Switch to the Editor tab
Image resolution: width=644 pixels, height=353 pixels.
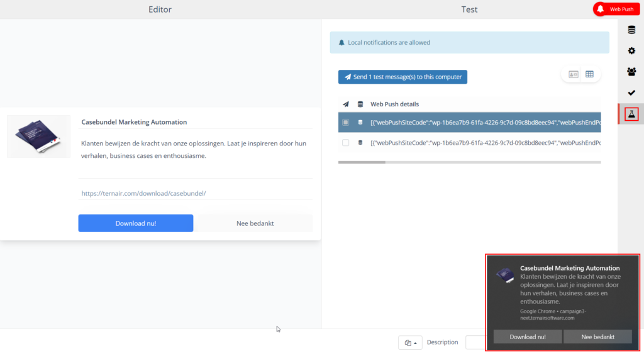tap(160, 9)
